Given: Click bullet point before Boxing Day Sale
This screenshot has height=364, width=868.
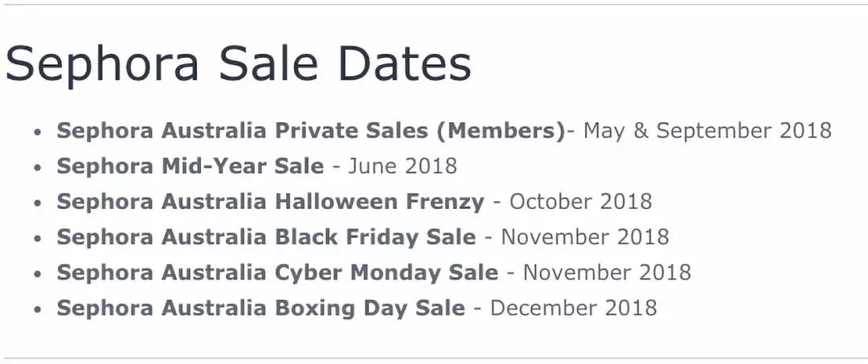Looking at the screenshot, I should click(38, 309).
